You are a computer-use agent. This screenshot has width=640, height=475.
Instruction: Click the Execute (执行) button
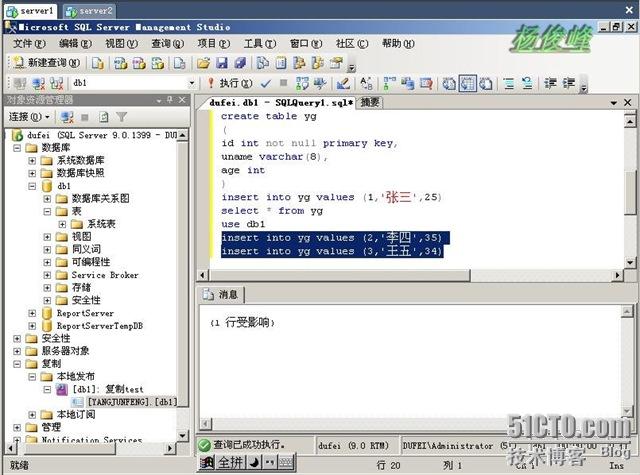click(x=230, y=83)
